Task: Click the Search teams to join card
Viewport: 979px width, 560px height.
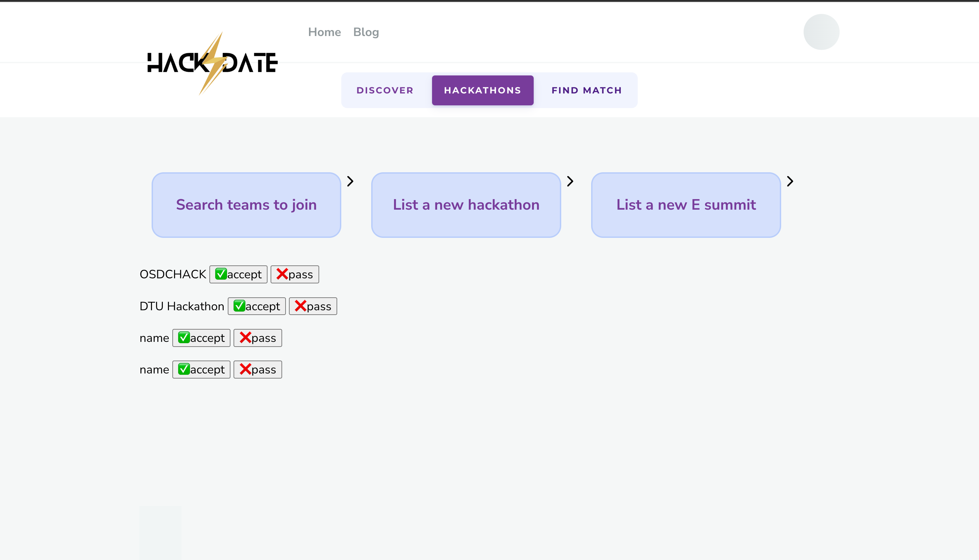Action: (246, 205)
